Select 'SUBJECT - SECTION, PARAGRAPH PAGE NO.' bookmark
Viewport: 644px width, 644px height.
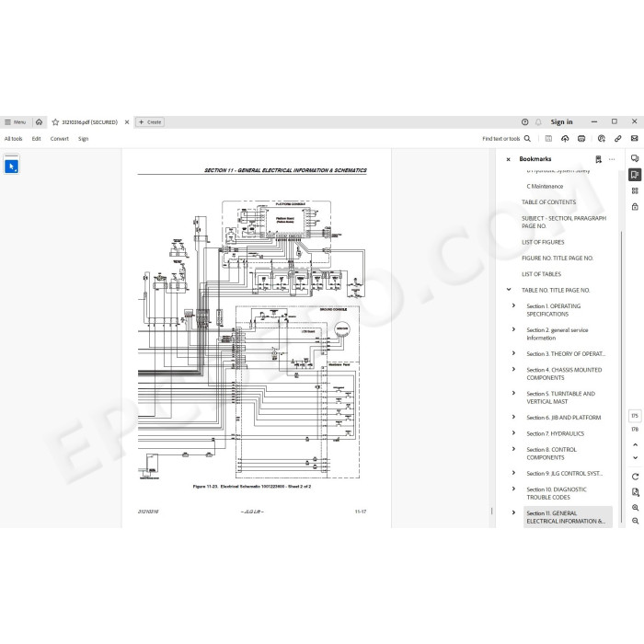point(564,223)
